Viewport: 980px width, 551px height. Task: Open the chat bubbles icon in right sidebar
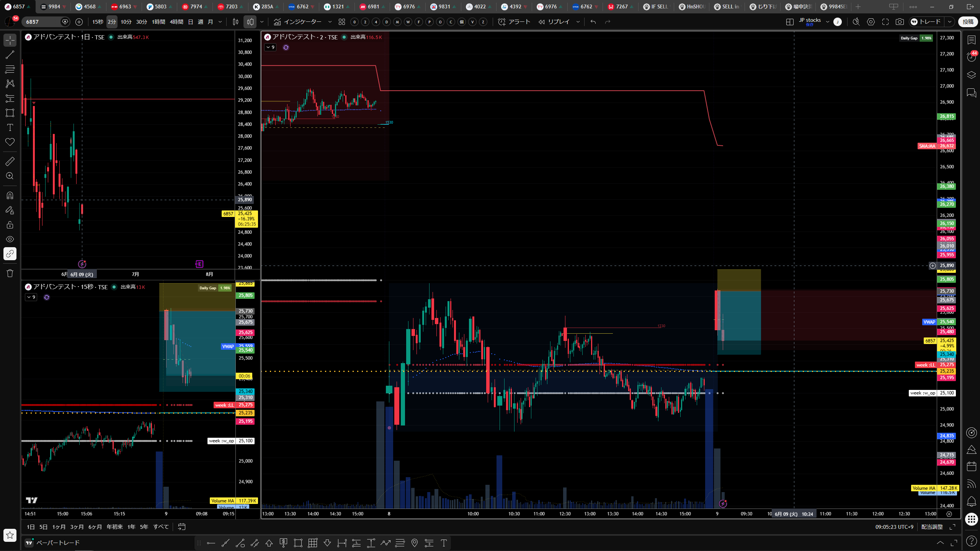[x=971, y=93]
